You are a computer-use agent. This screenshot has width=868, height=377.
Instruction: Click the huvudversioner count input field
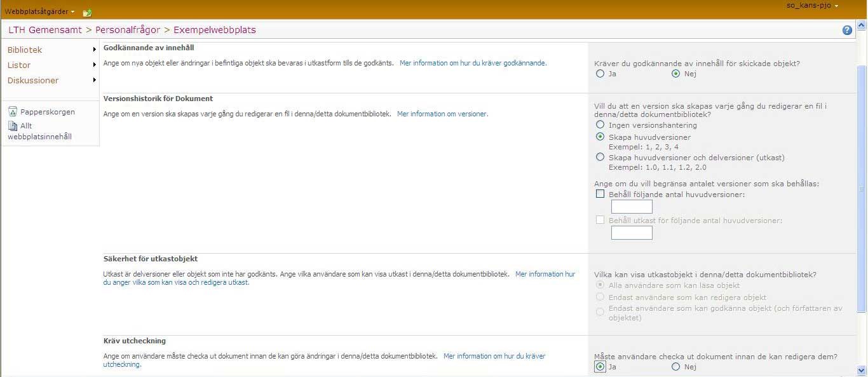tap(632, 207)
